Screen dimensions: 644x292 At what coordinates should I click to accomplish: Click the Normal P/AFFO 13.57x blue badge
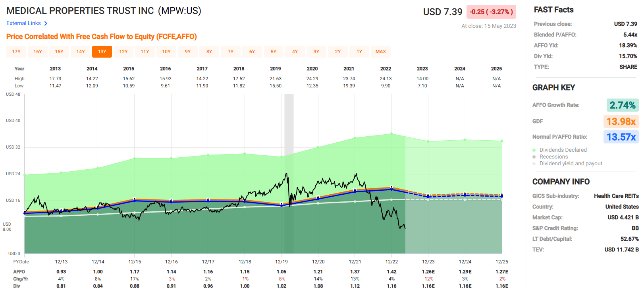(x=621, y=137)
